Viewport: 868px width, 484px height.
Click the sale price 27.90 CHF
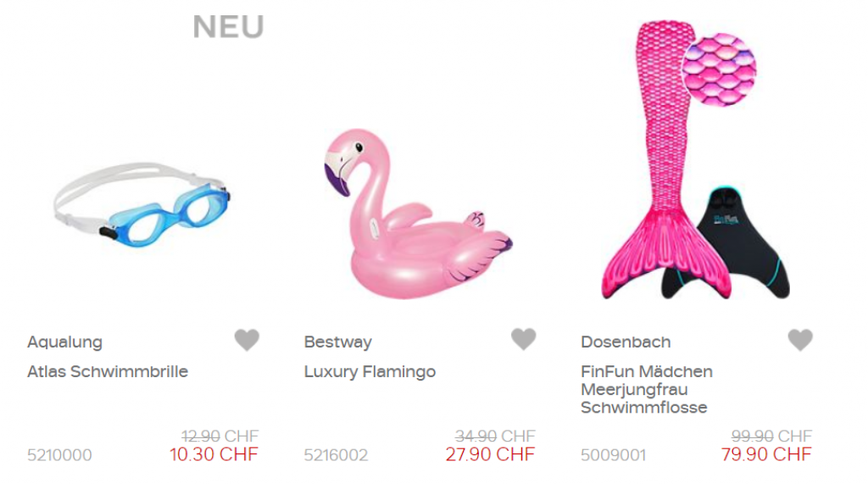(490, 454)
